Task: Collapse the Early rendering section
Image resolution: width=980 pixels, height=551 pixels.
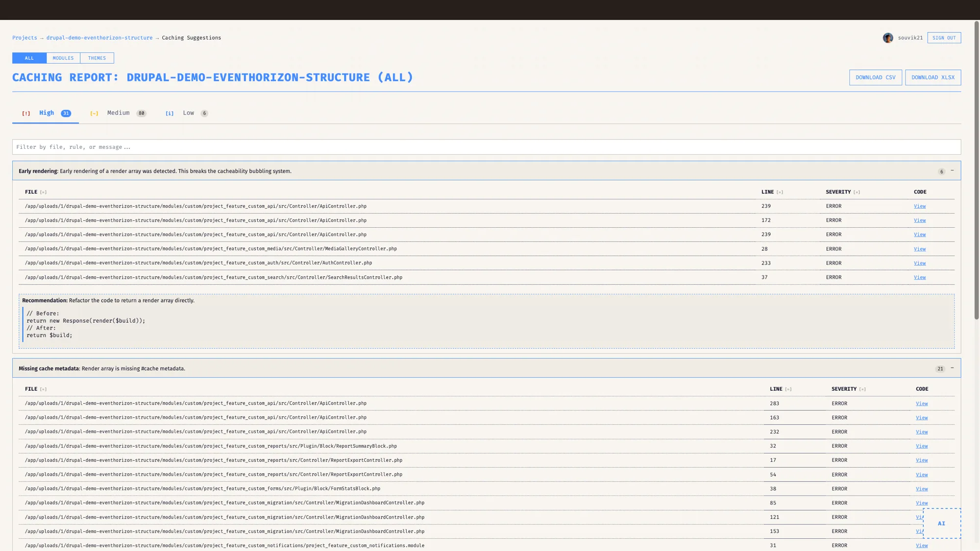Action: click(x=952, y=170)
